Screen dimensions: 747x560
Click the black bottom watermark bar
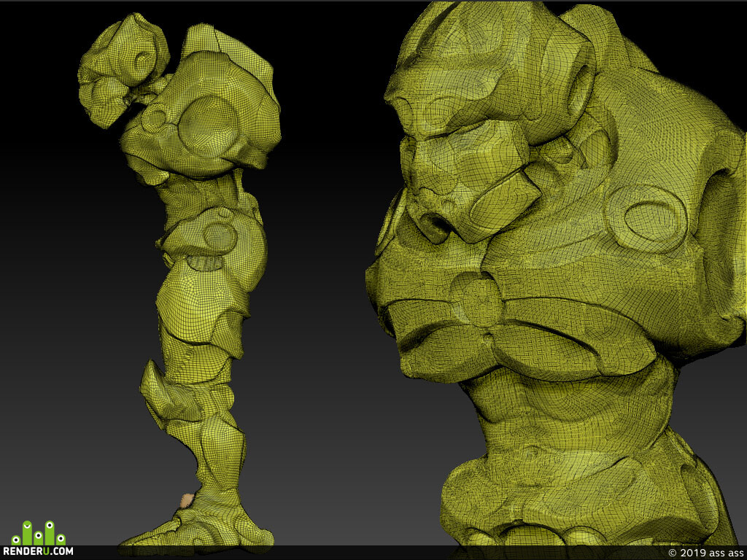pyautogui.click(x=373, y=553)
